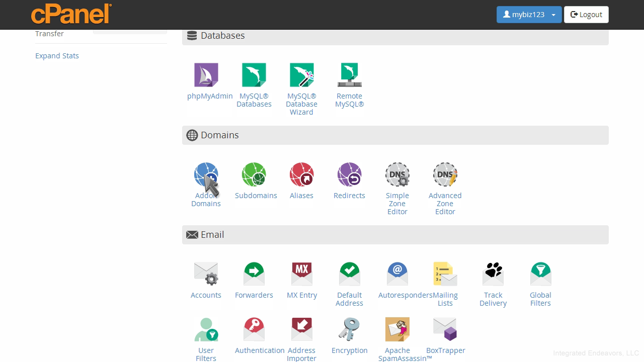Open the Redirects tool

click(x=349, y=175)
